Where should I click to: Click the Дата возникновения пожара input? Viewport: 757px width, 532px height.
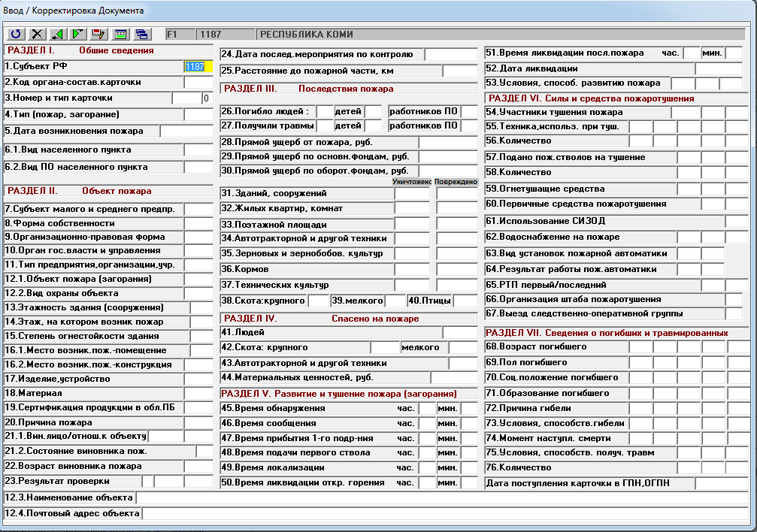[x=186, y=131]
